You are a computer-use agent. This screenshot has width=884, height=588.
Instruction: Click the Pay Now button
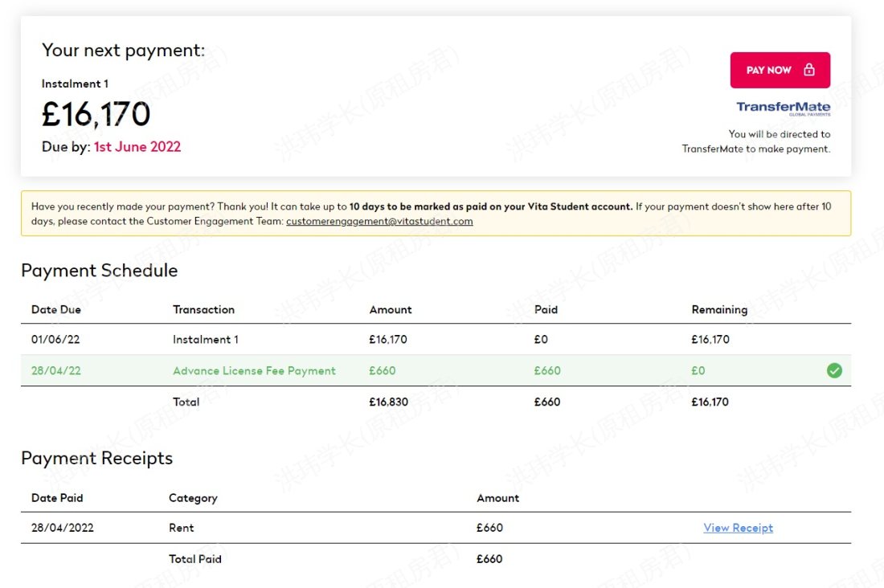coord(780,71)
